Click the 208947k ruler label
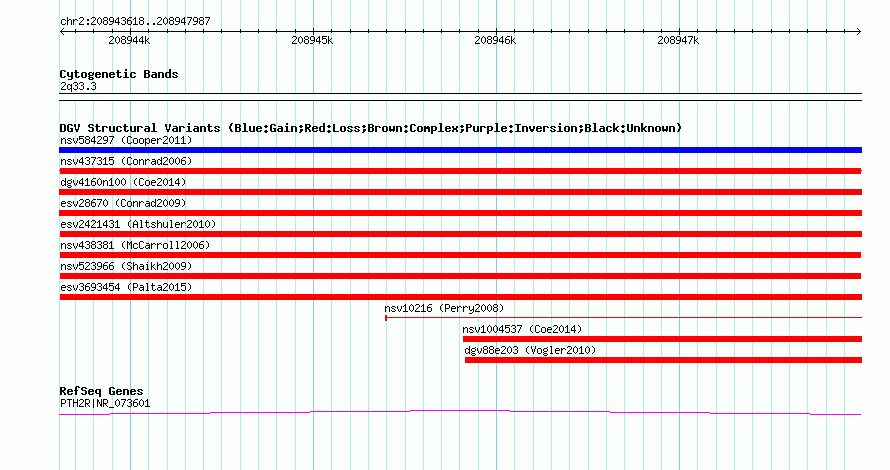 point(678,40)
